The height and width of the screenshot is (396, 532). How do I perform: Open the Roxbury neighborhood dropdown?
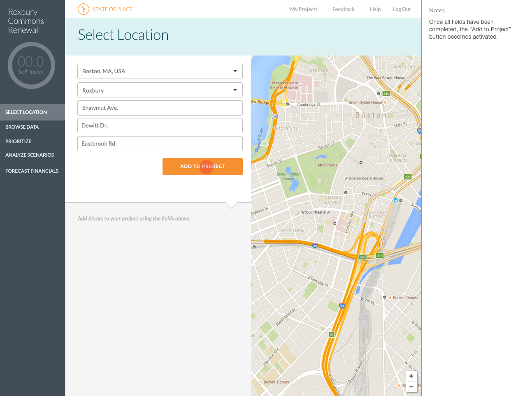[160, 90]
